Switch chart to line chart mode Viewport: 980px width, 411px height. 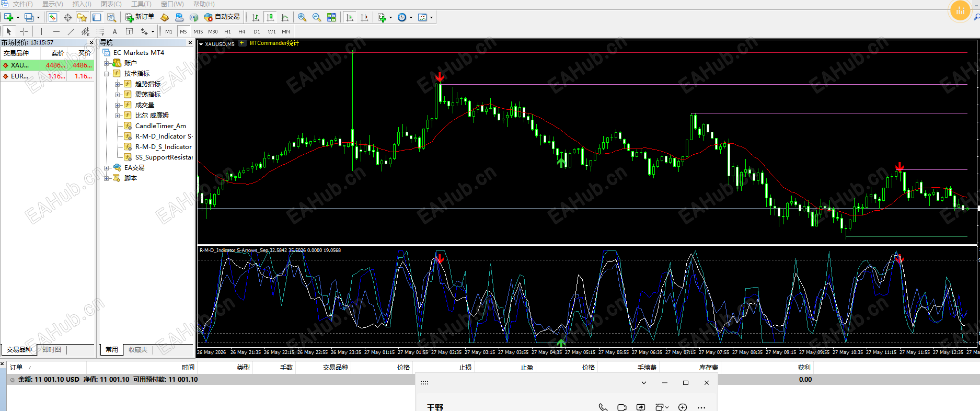pos(285,17)
